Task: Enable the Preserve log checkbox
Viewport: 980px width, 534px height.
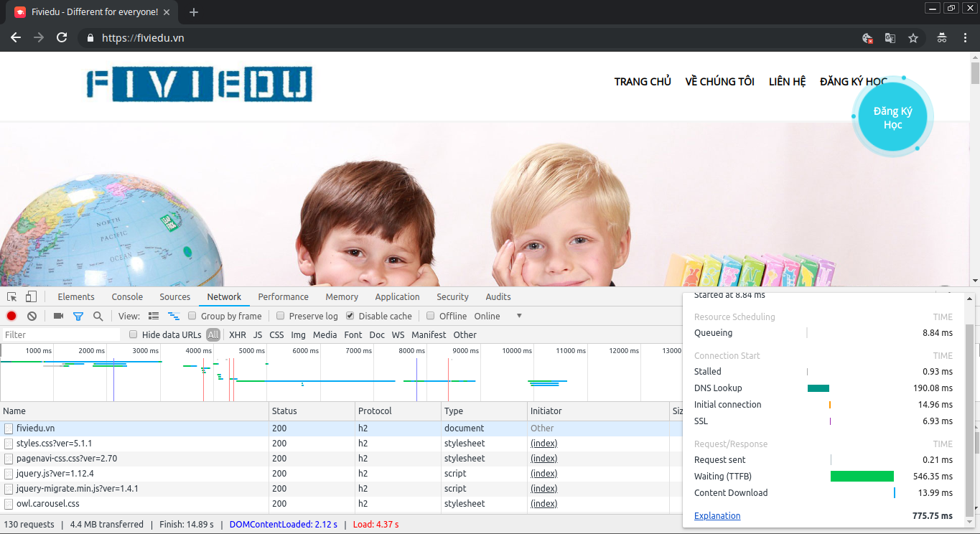Action: click(x=281, y=316)
